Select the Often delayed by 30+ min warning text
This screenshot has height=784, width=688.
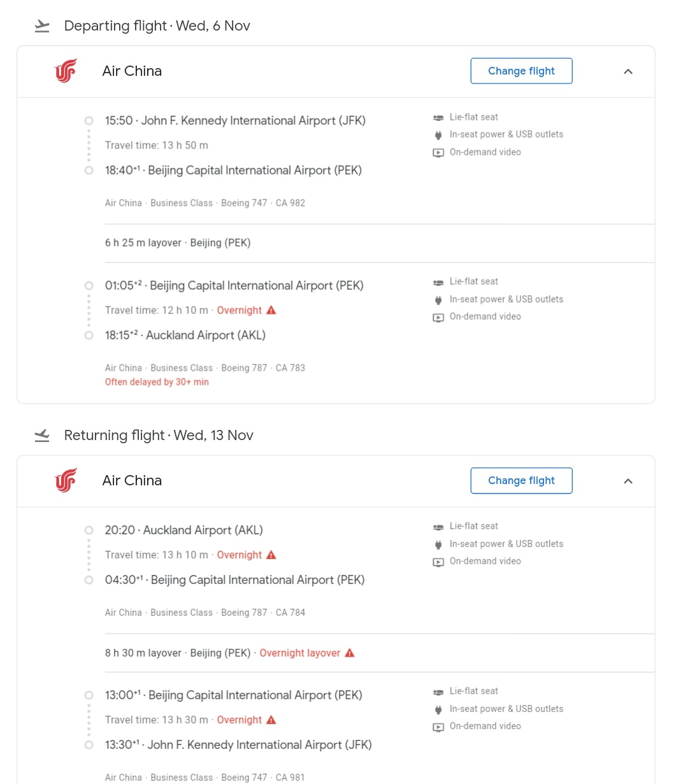(157, 381)
